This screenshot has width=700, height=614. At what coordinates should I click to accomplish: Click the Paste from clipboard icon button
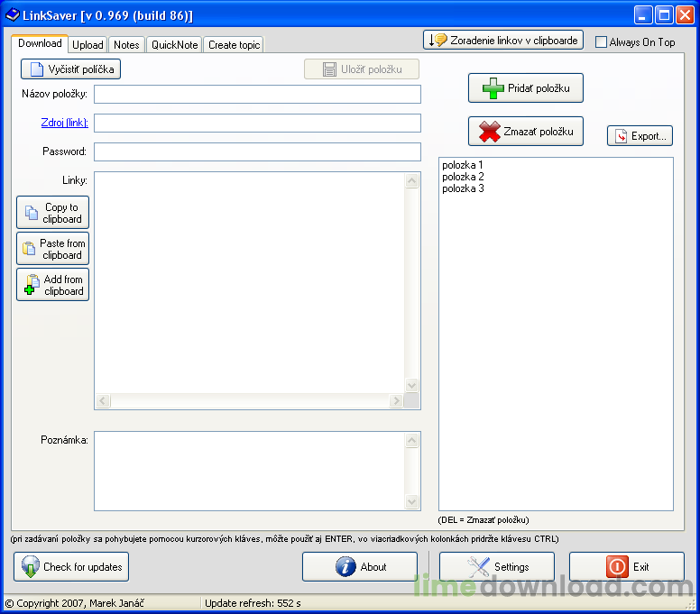click(x=52, y=249)
